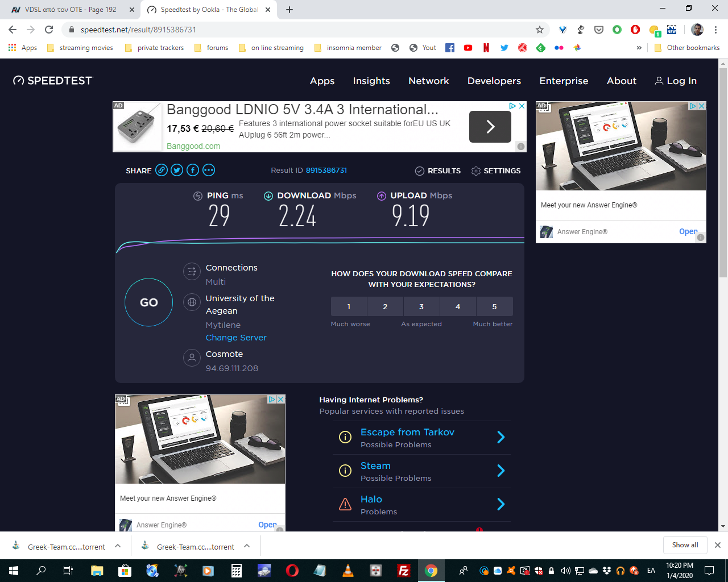This screenshot has width=728, height=582.
Task: Open first torrent download options arrow
Action: tap(118, 546)
